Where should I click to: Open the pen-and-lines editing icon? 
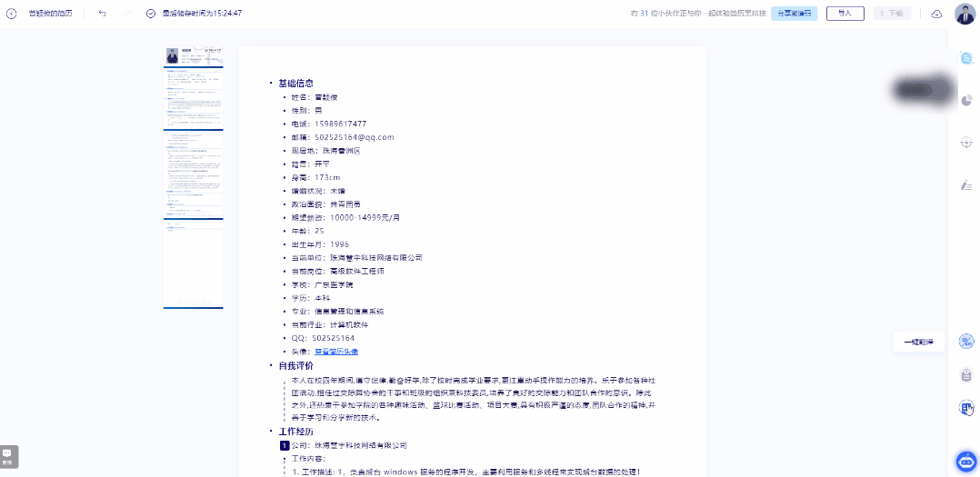pos(966,184)
